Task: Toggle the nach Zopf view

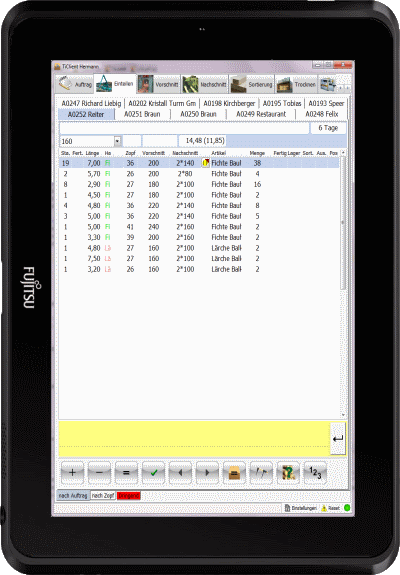Action: [103, 496]
